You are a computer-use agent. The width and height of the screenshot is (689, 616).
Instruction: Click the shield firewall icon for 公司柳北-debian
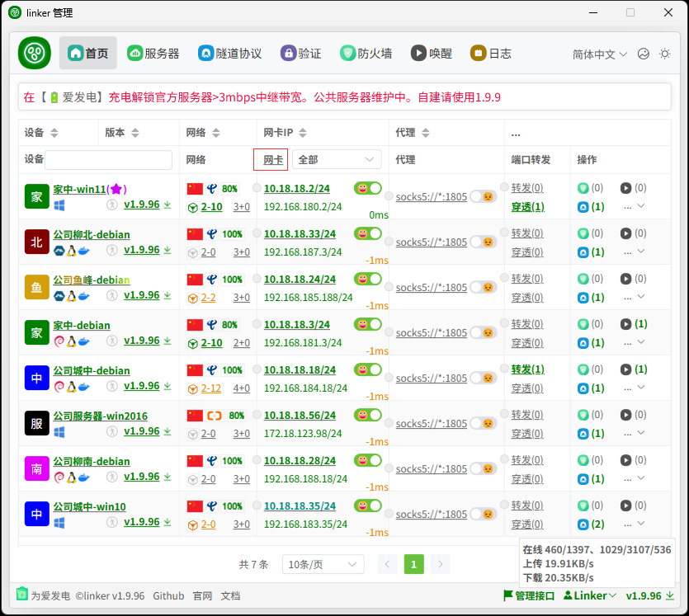pos(583,233)
